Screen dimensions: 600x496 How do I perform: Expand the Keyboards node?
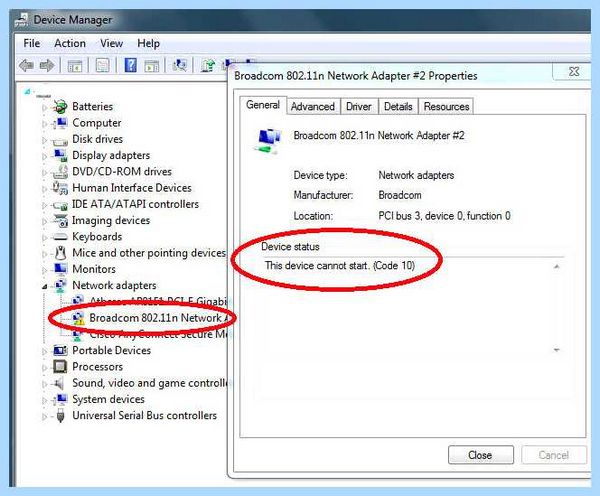(x=44, y=238)
